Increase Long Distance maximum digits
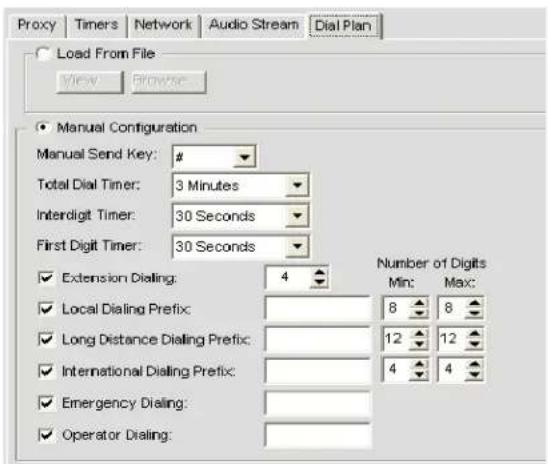 pyautogui.click(x=475, y=334)
